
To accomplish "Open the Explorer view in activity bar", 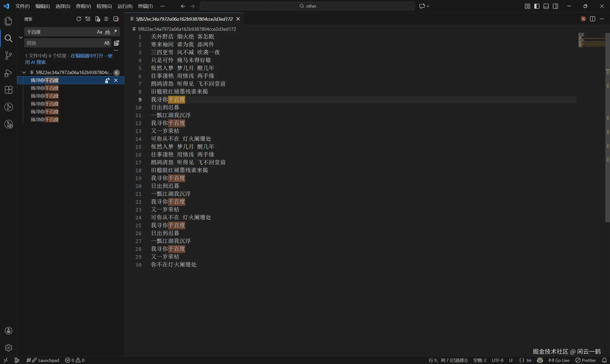I will (x=8, y=21).
